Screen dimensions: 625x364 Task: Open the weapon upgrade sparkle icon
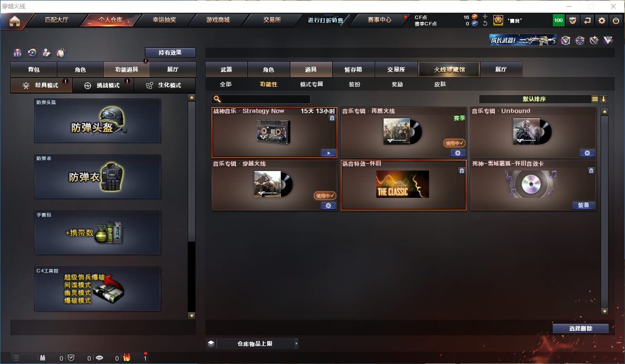click(594, 40)
